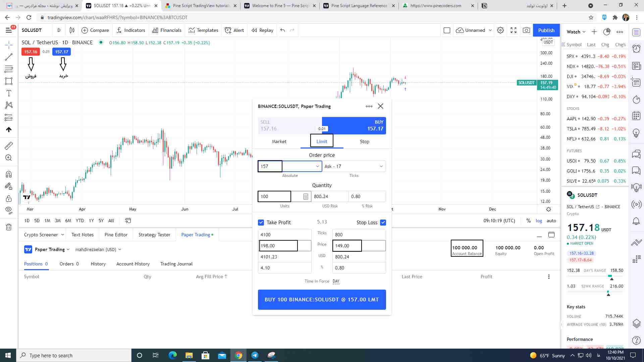Click the Zoom tool in left toolbar
Image resolution: width=644 pixels, height=362 pixels.
[x=9, y=158]
